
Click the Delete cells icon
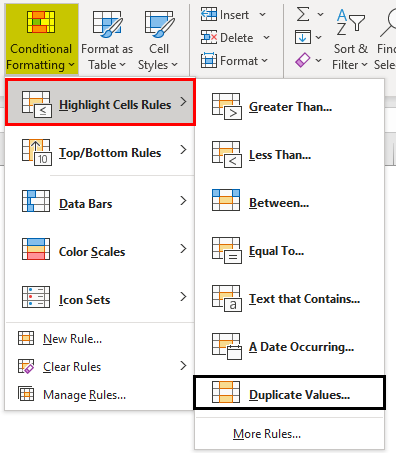209,37
